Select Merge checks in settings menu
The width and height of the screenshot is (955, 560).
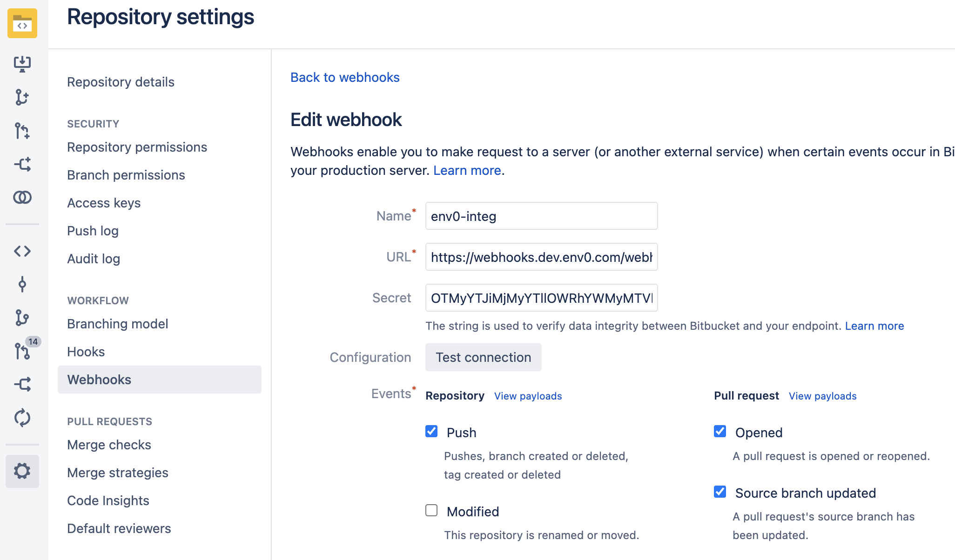click(x=109, y=445)
